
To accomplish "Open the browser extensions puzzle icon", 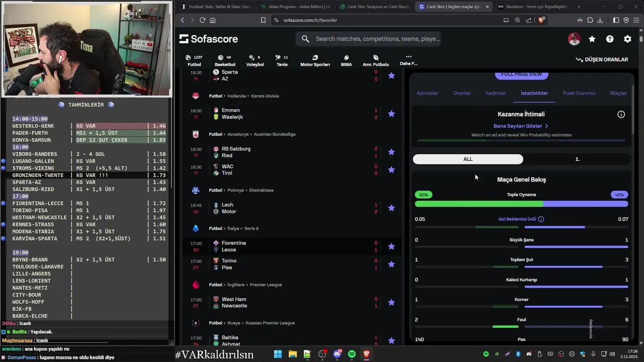I will pos(590,20).
